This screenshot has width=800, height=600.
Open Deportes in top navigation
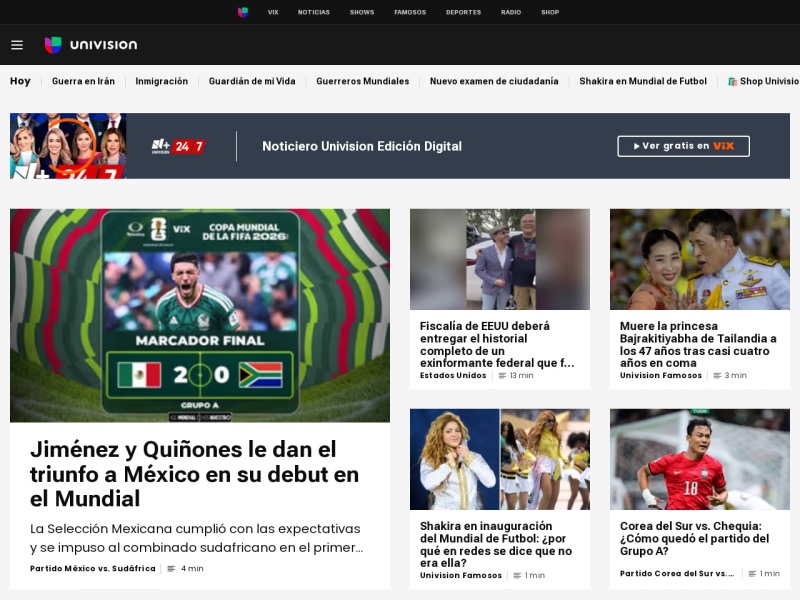click(463, 12)
